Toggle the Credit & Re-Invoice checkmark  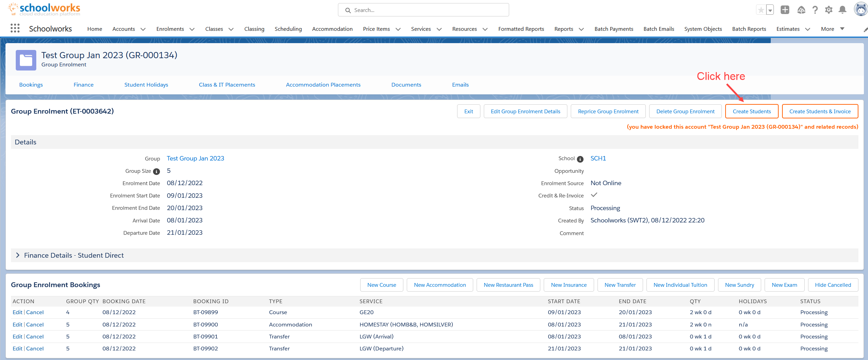[x=594, y=195]
